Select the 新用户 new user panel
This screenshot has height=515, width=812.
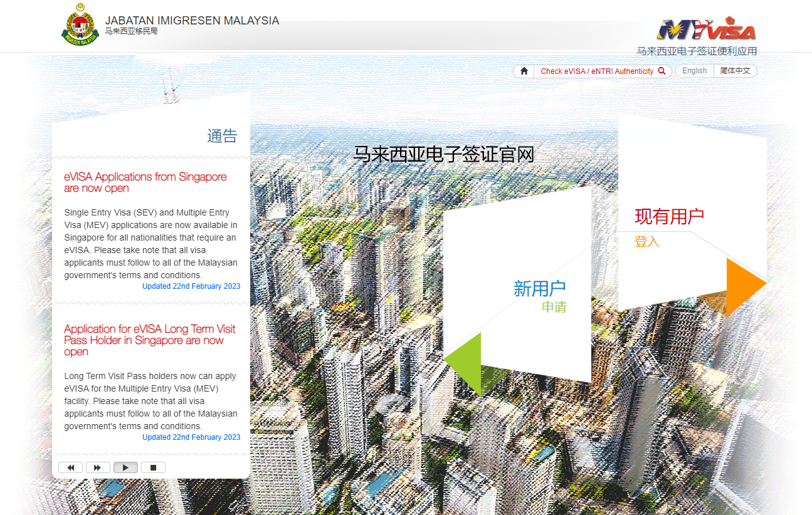click(x=539, y=288)
